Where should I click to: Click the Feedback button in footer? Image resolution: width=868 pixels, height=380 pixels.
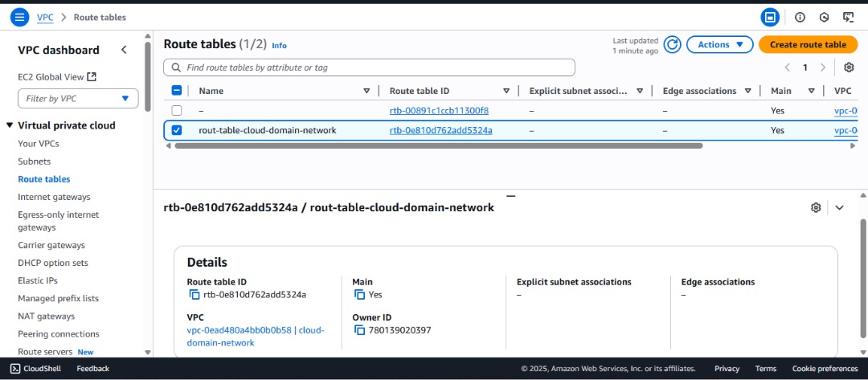pyautogui.click(x=93, y=369)
